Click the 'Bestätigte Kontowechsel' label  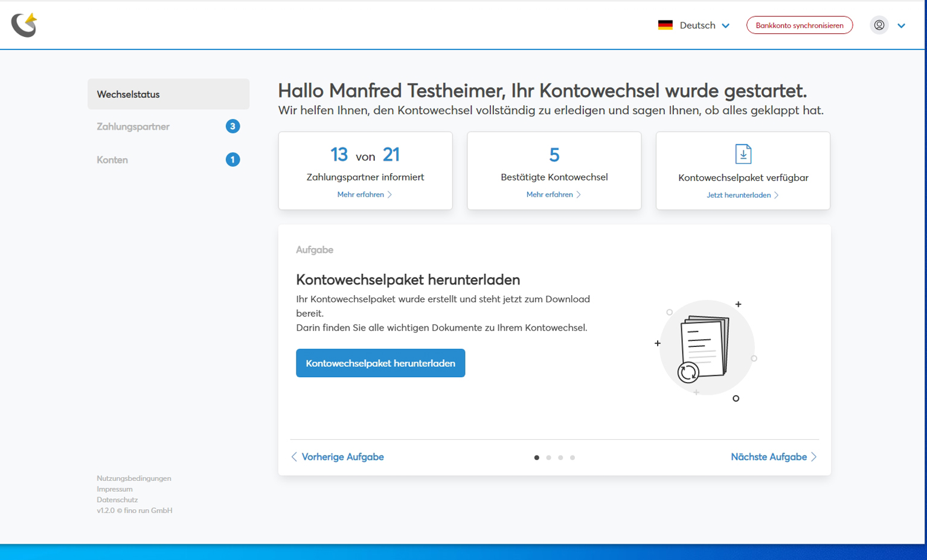pyautogui.click(x=554, y=177)
